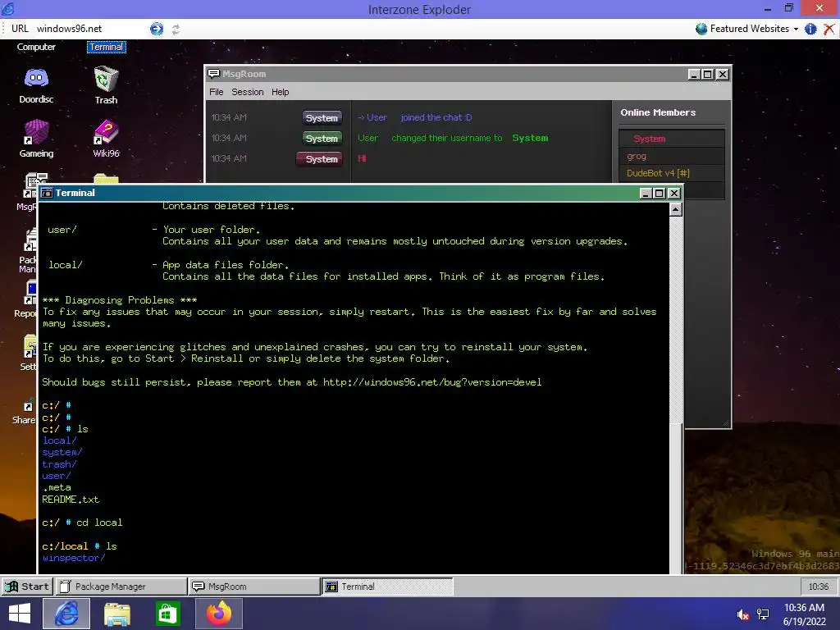
Task: Click the System badge on joined message
Action: point(322,118)
